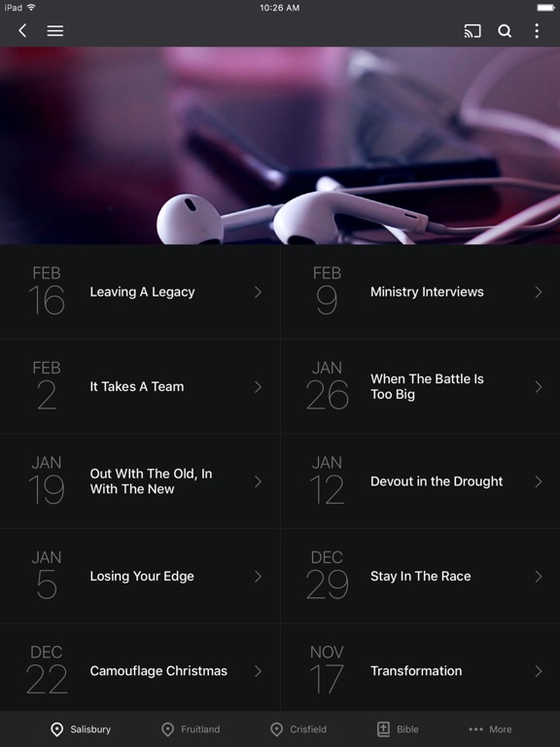Viewport: 560px width, 747px height.
Task: Expand Leaving A Legacy chevron
Action: (x=258, y=292)
